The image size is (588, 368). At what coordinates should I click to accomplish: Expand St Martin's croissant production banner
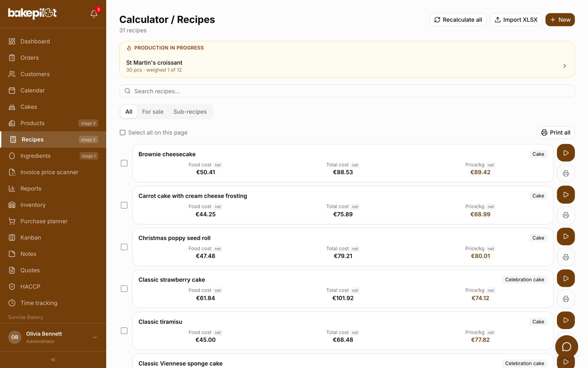point(347,66)
